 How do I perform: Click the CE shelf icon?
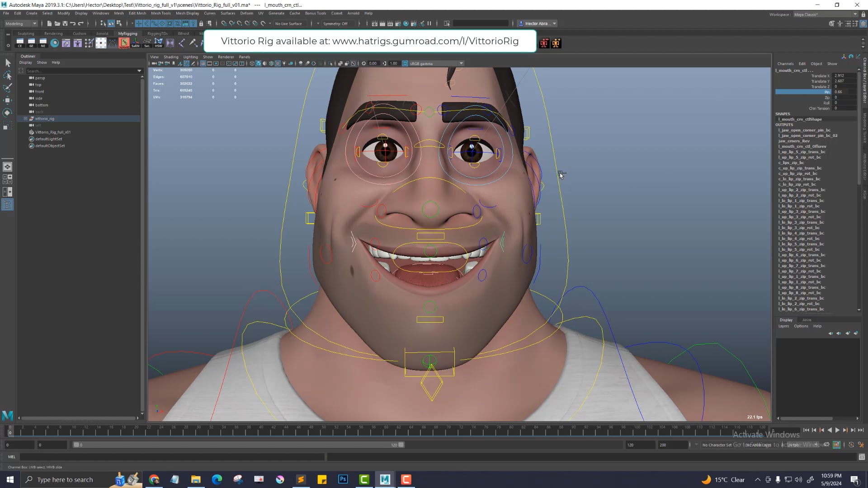click(x=20, y=43)
